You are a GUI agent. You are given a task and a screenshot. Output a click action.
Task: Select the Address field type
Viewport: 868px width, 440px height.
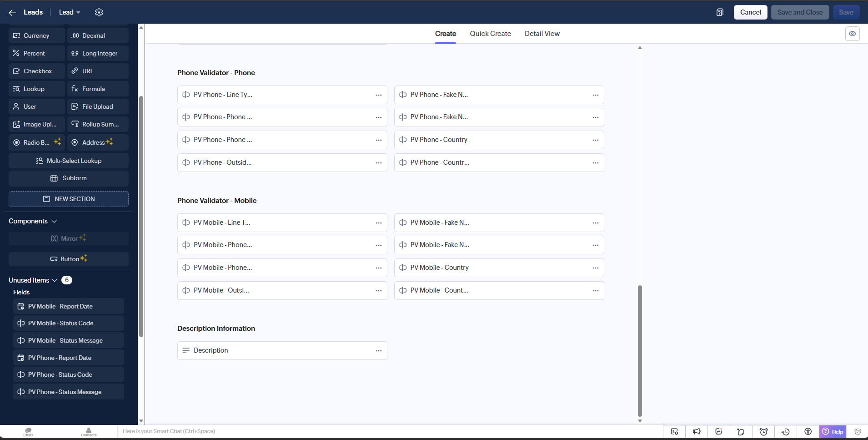[98, 142]
